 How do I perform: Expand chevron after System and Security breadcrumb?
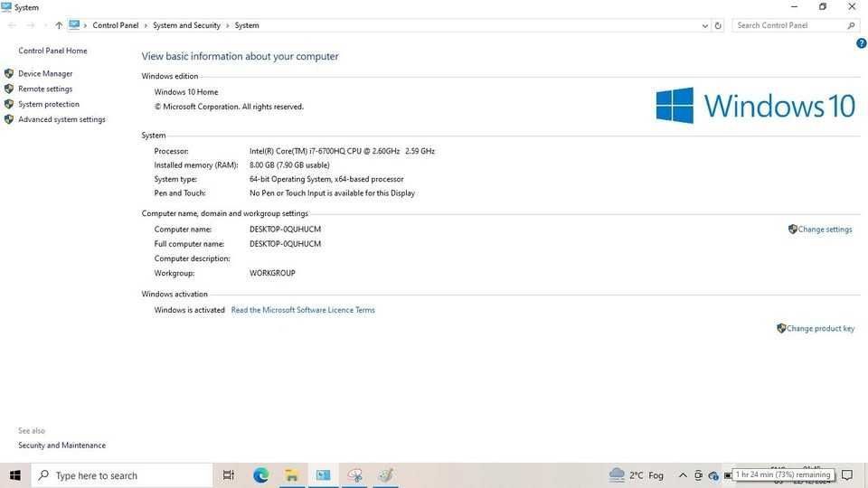coord(227,25)
